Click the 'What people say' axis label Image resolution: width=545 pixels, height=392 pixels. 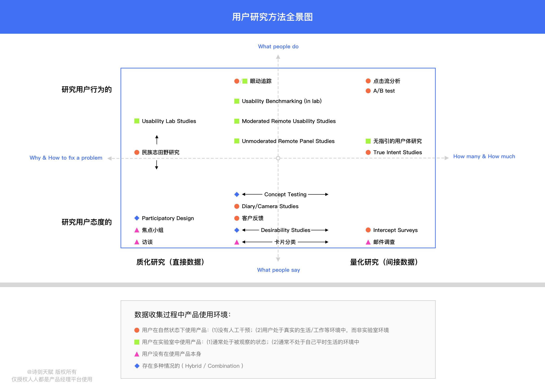(279, 270)
